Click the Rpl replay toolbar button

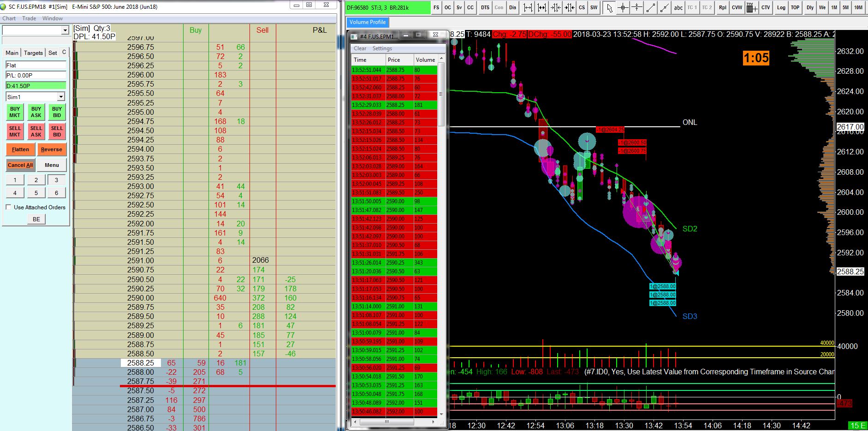[x=723, y=7]
